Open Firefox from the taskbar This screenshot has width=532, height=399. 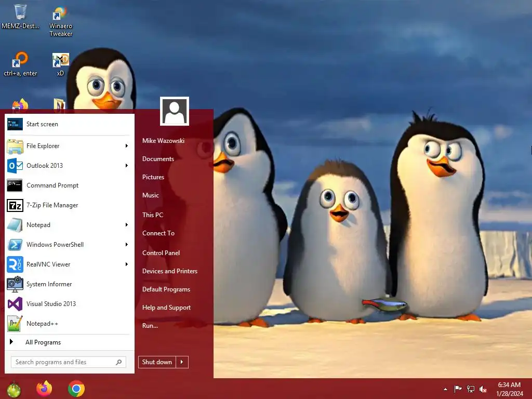[x=44, y=389]
